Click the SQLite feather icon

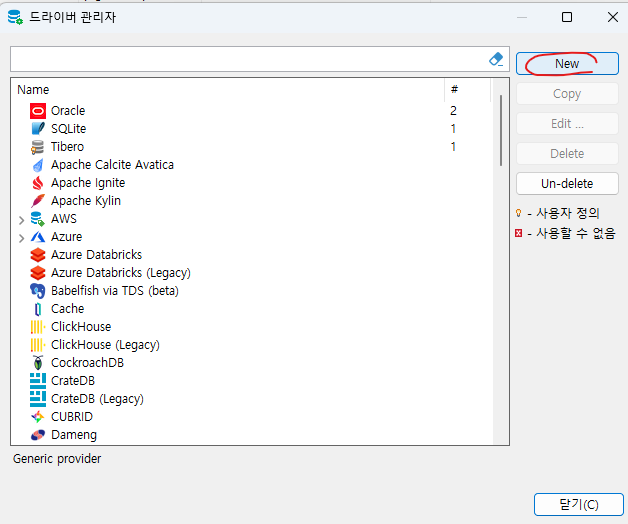[38, 129]
